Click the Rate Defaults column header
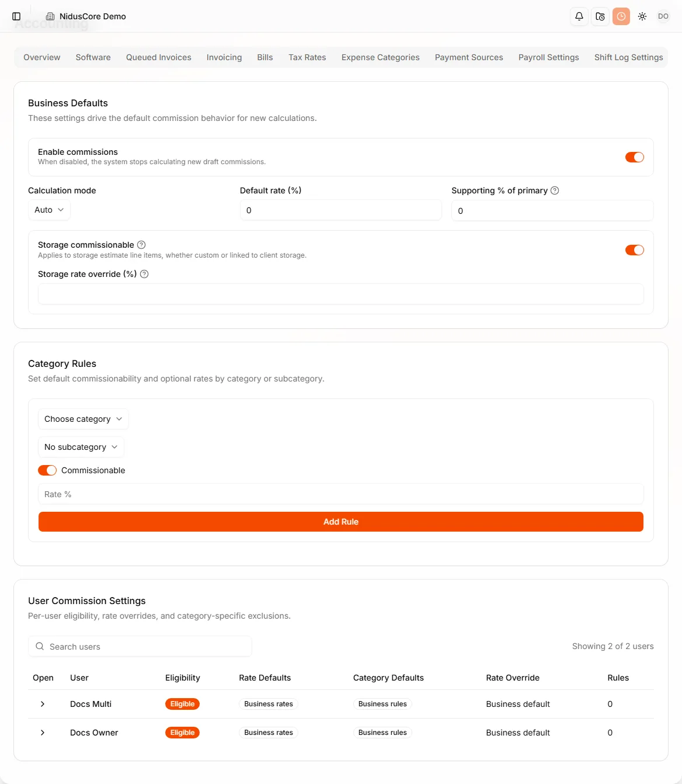The height and width of the screenshot is (784, 682). [x=265, y=678]
